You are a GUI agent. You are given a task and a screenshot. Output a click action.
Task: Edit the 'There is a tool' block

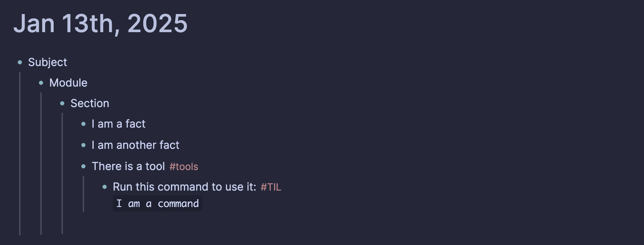coord(129,166)
